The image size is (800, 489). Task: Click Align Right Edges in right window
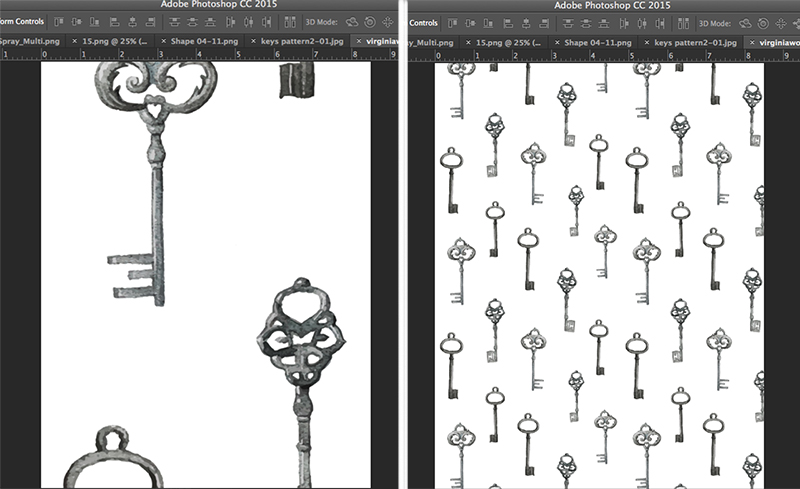[544, 23]
